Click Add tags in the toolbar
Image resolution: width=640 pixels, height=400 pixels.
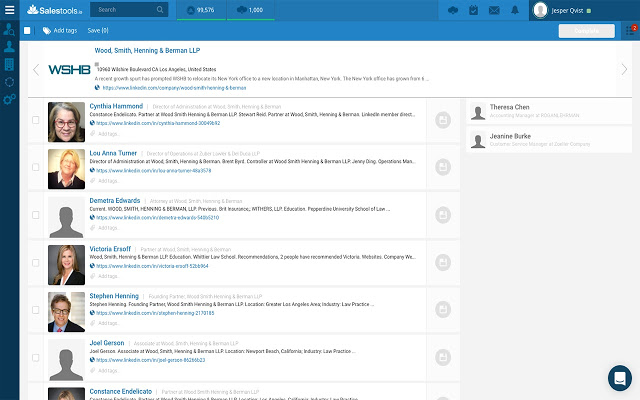tap(60, 30)
